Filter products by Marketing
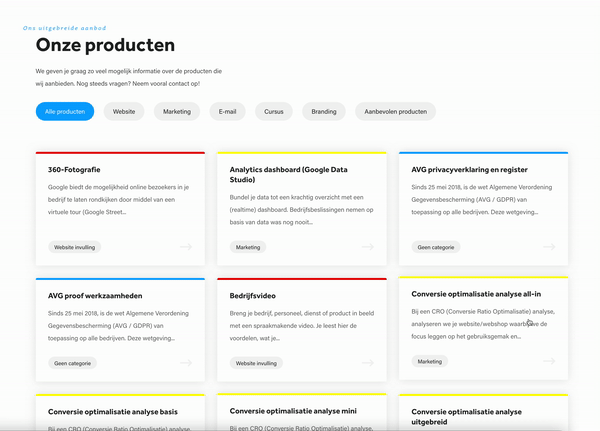The image size is (600, 431). (x=177, y=112)
